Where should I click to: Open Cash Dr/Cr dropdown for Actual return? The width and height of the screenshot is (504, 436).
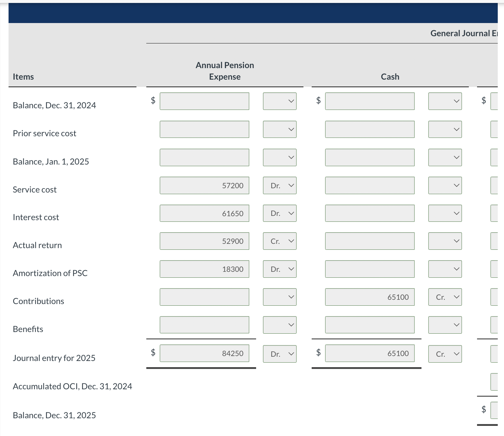(445, 241)
